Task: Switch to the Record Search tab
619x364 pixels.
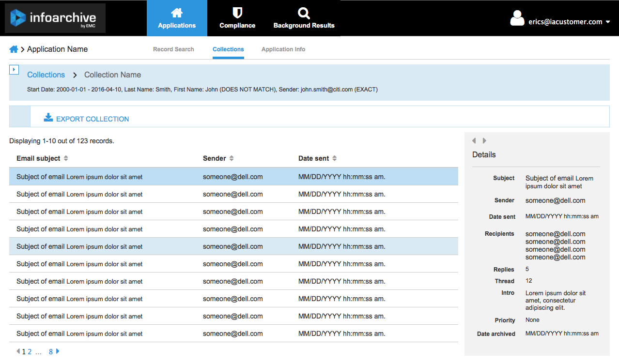Action: [173, 49]
